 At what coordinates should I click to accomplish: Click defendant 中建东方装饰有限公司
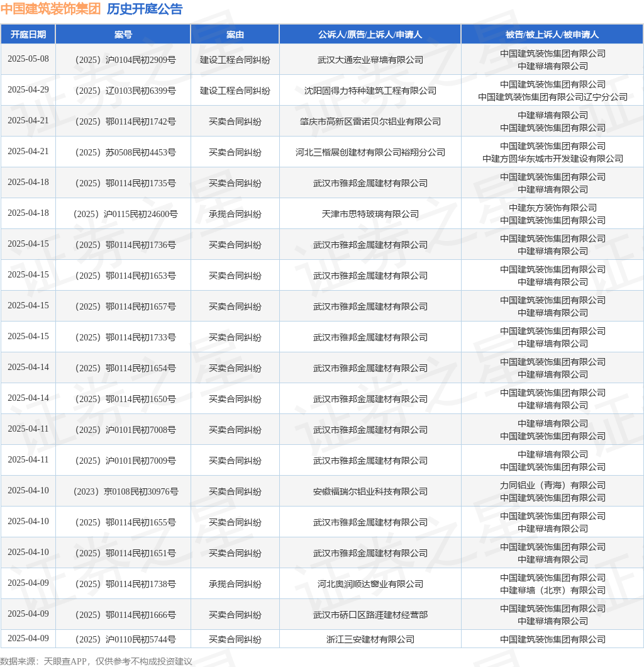coord(553,208)
